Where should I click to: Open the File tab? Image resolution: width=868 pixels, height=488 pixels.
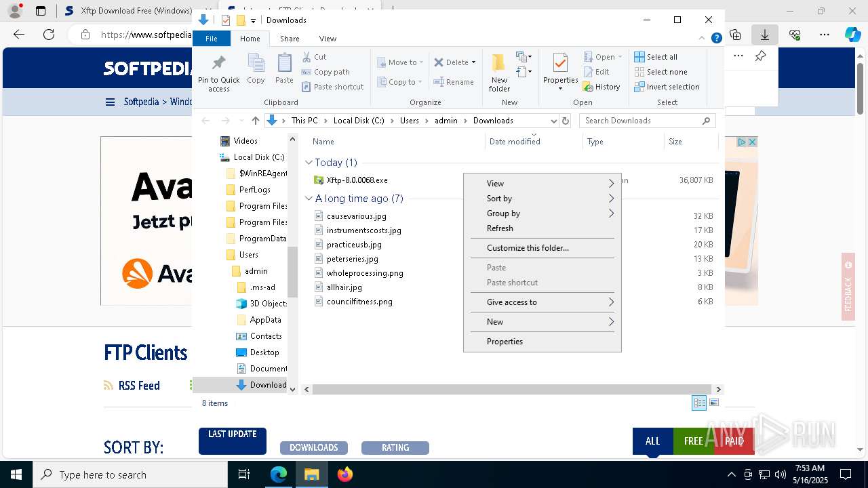(212, 39)
